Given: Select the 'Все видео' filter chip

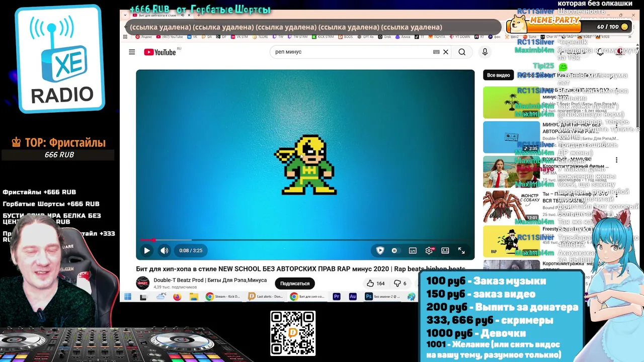Looking at the screenshot, I should point(498,75).
